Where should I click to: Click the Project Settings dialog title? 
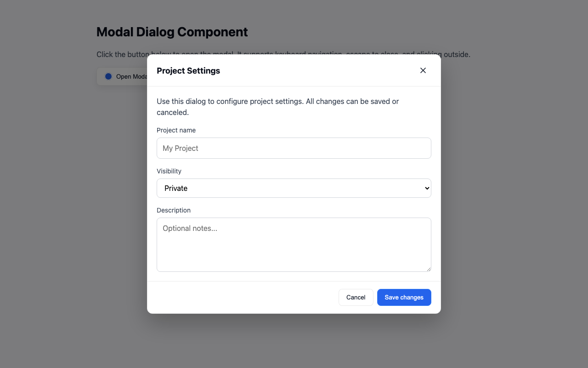(x=188, y=70)
